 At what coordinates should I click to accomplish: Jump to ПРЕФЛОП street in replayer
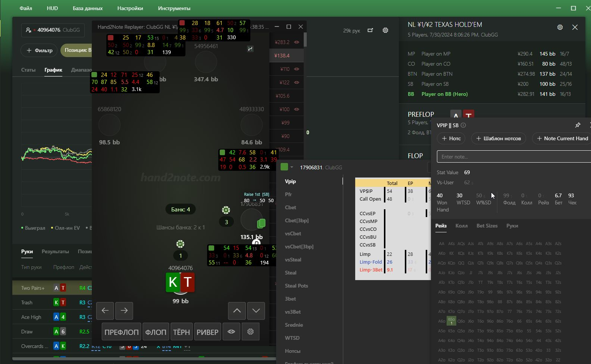[x=122, y=332]
